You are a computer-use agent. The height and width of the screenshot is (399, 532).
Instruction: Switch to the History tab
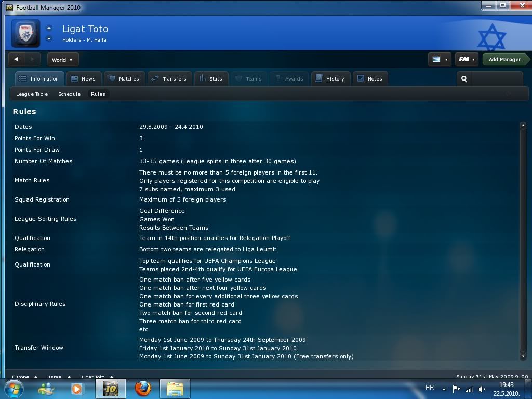coord(330,79)
